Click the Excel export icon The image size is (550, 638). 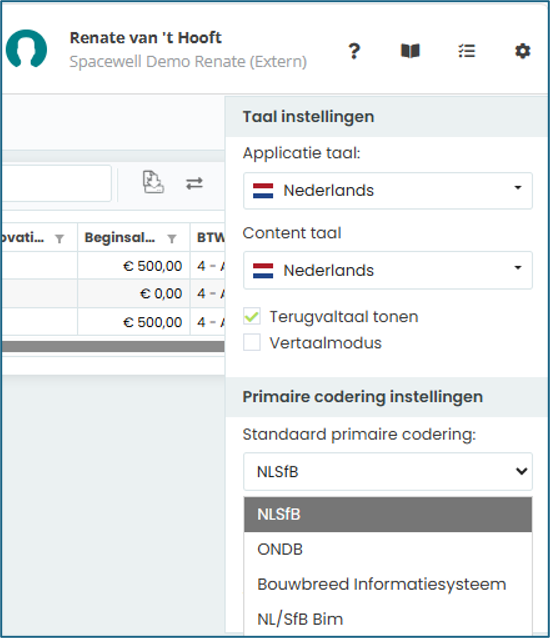click(153, 182)
